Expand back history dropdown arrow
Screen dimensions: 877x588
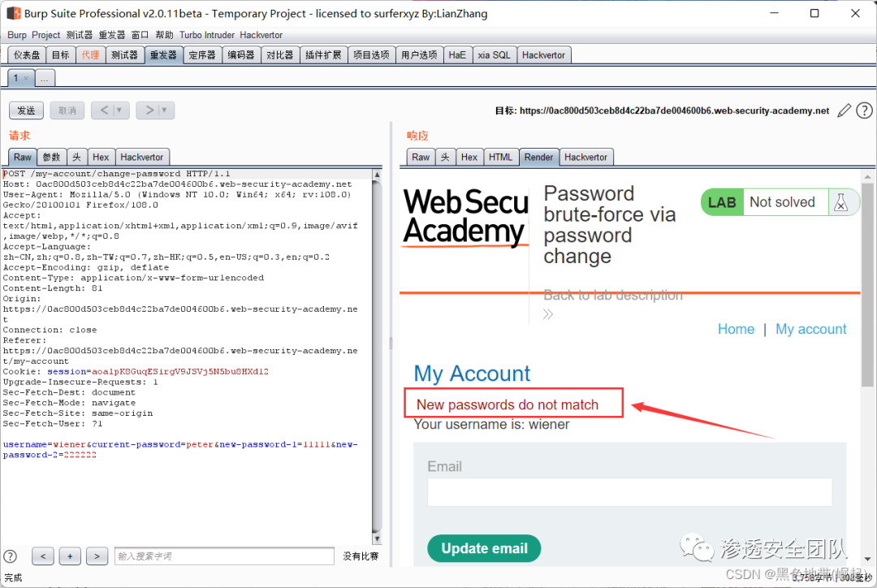pyautogui.click(x=119, y=110)
